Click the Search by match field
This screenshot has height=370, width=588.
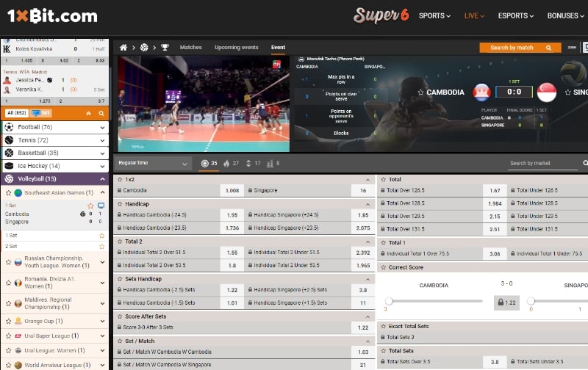(520, 48)
